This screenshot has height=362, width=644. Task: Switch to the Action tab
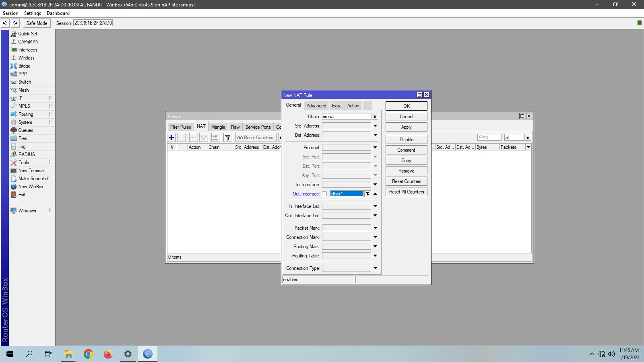(x=353, y=106)
